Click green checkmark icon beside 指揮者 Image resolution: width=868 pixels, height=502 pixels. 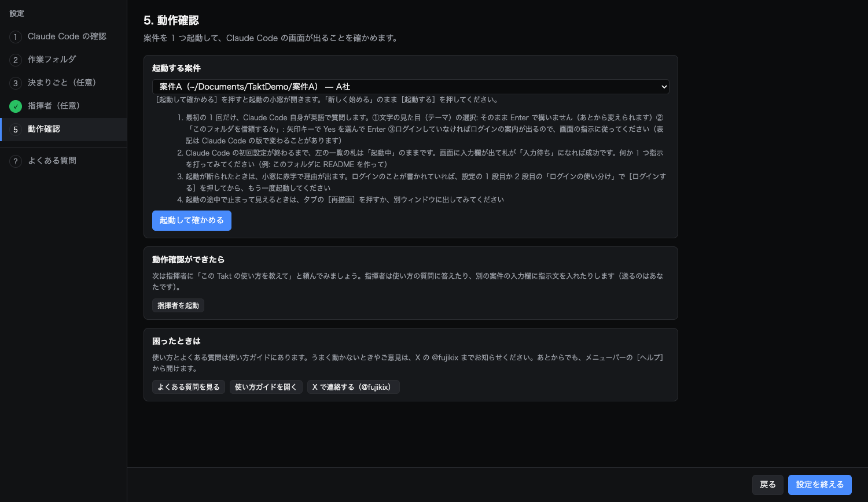click(x=16, y=106)
